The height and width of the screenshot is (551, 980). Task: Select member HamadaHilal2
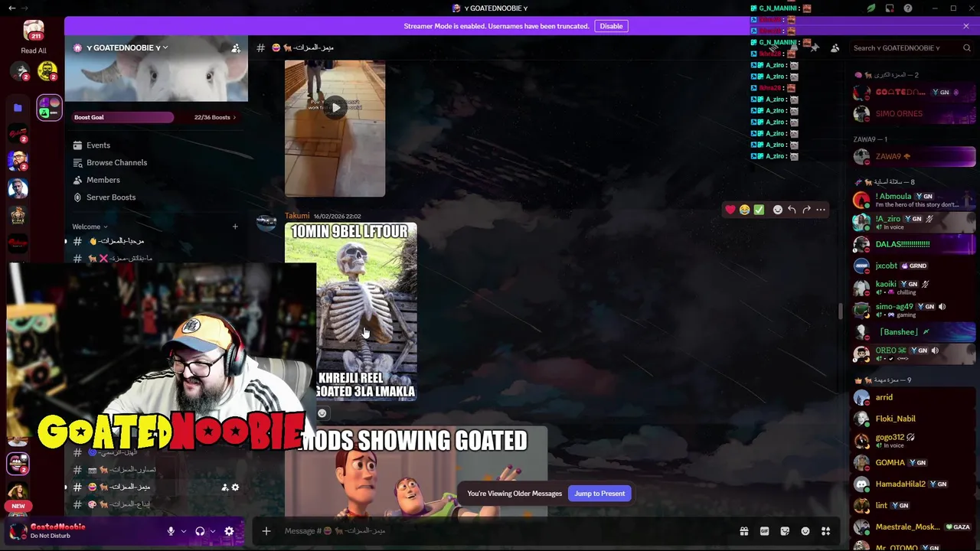(913, 484)
